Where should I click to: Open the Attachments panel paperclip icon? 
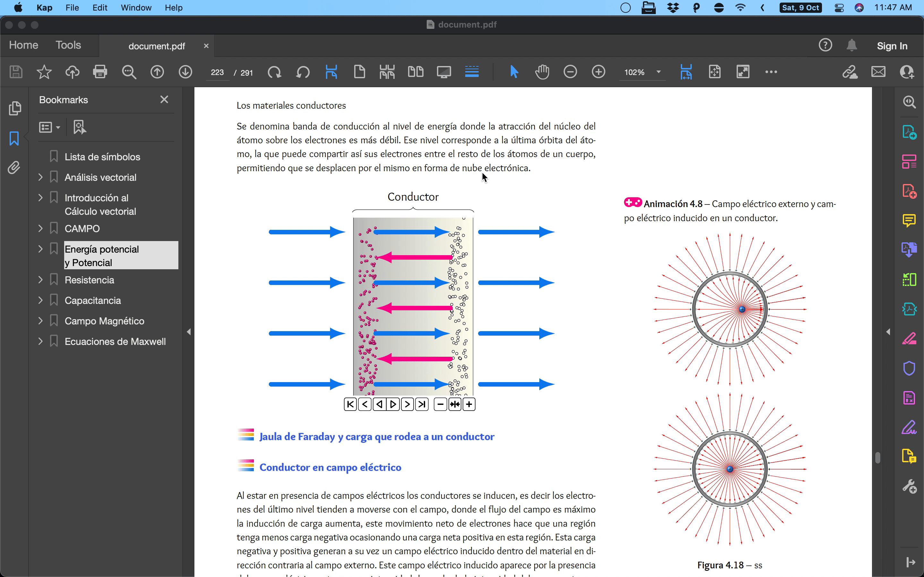click(14, 168)
